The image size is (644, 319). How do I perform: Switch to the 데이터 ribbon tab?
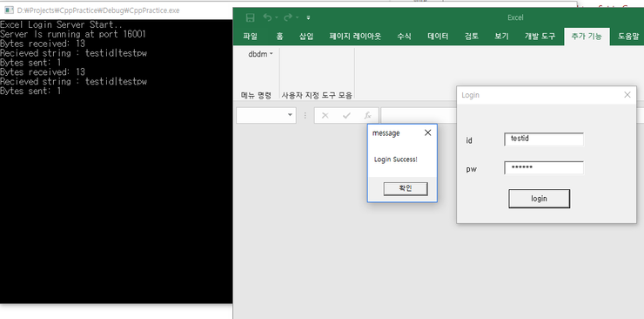pyautogui.click(x=439, y=37)
